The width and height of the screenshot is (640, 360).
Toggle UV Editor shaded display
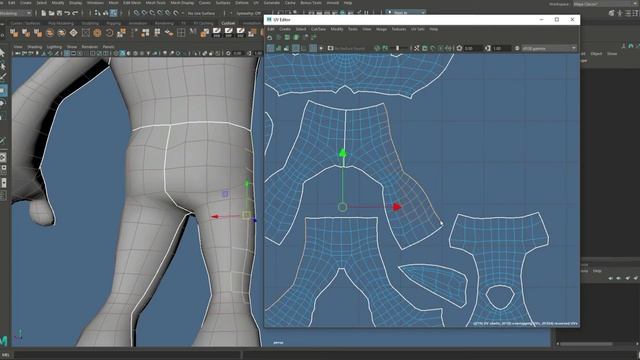pos(278,48)
